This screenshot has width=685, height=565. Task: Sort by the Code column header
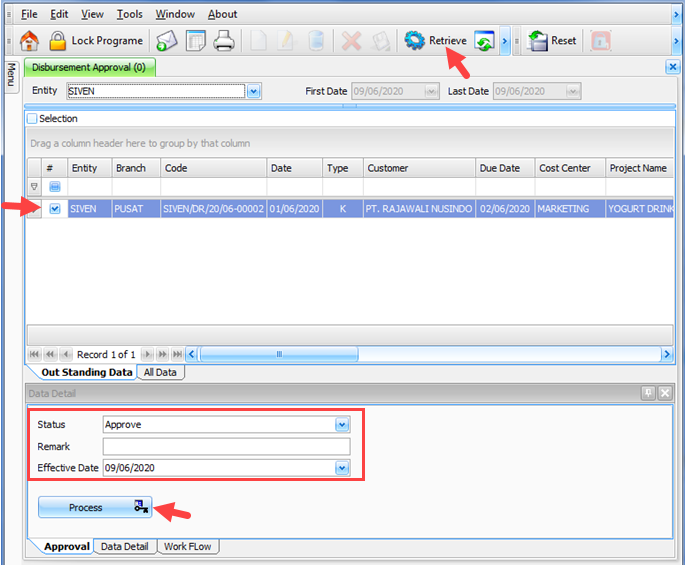213,168
